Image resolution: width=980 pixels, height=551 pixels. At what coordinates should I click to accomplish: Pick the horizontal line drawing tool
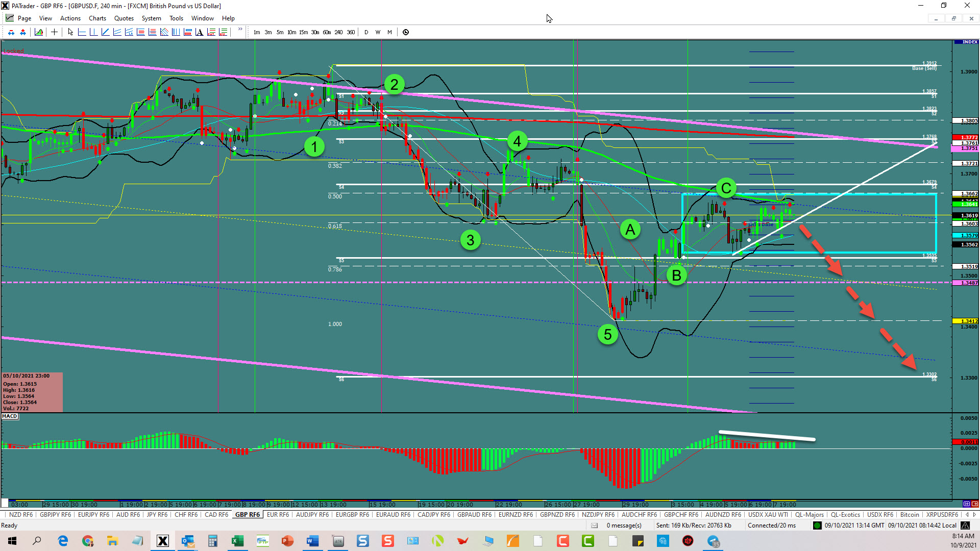click(82, 32)
